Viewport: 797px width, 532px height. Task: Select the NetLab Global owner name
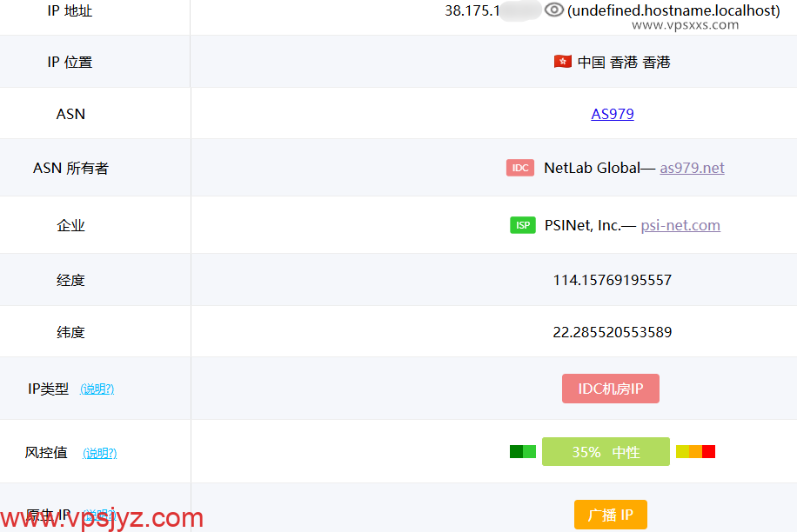click(593, 168)
